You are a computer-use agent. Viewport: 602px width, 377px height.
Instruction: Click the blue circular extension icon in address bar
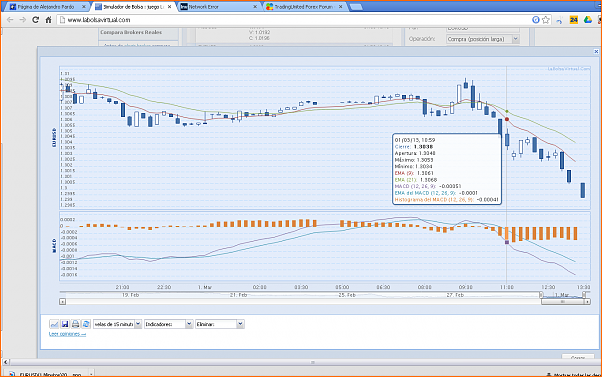click(536, 20)
